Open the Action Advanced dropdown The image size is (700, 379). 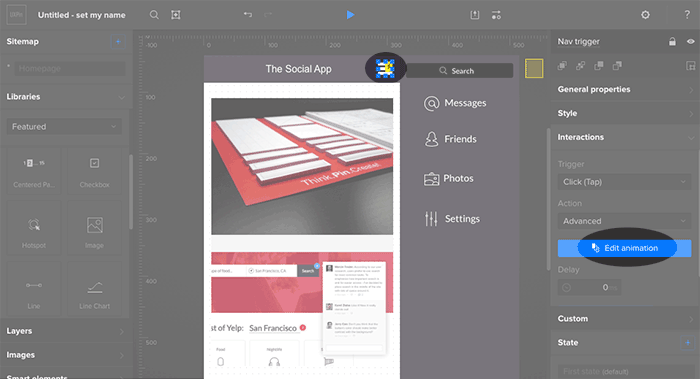[624, 221]
